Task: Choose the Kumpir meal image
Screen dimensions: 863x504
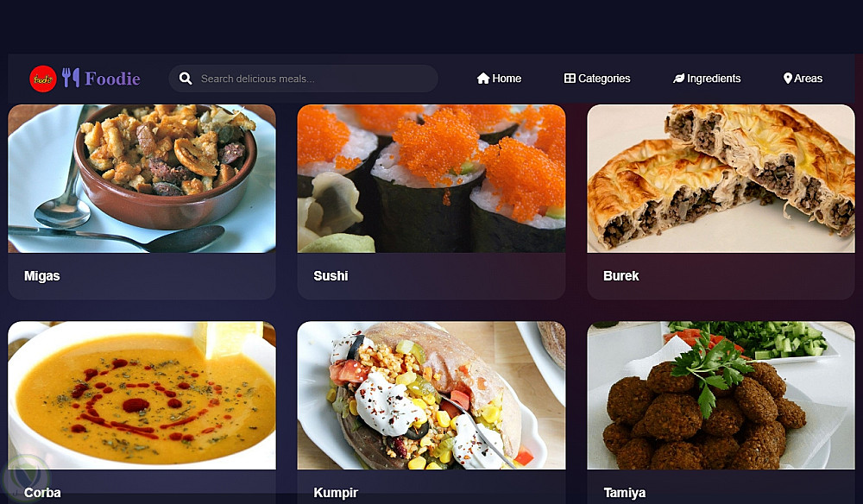Action: (x=431, y=395)
